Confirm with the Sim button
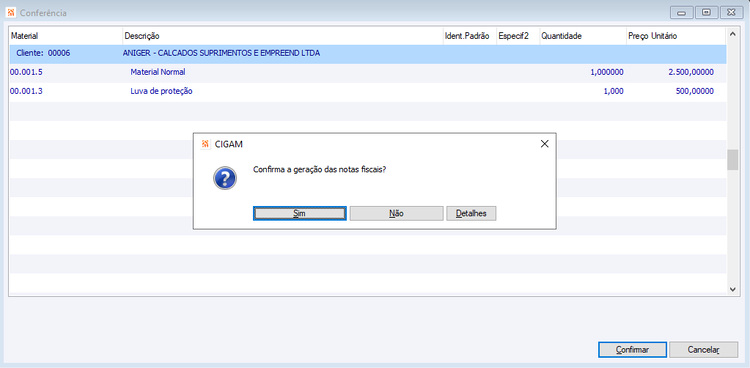Image resolution: width=750 pixels, height=368 pixels. pyautogui.click(x=299, y=213)
